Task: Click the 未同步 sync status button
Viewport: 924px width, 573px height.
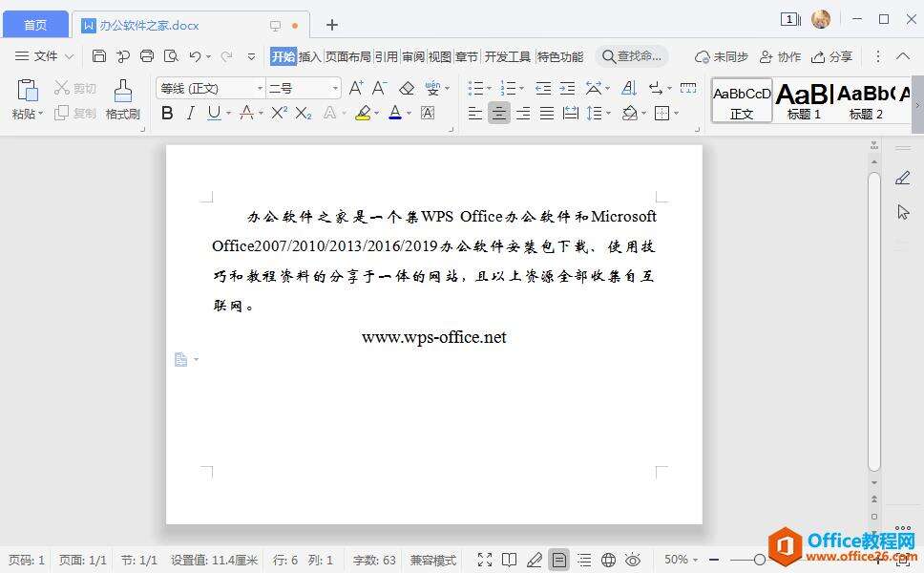Action: tap(722, 56)
